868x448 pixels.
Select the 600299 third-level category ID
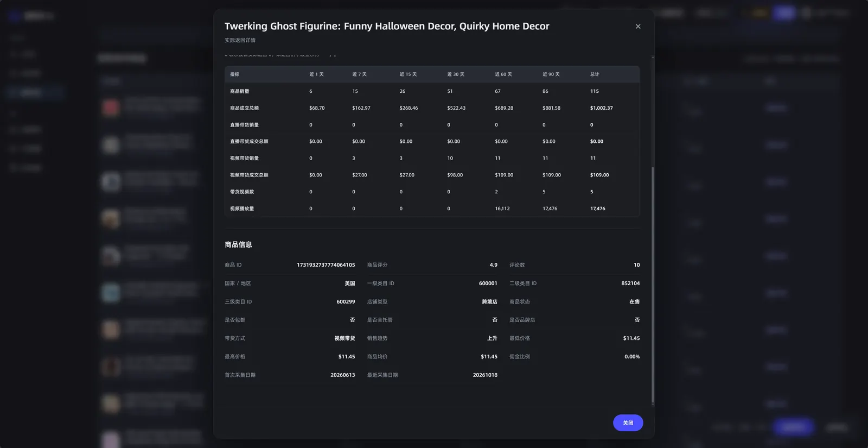click(x=346, y=302)
